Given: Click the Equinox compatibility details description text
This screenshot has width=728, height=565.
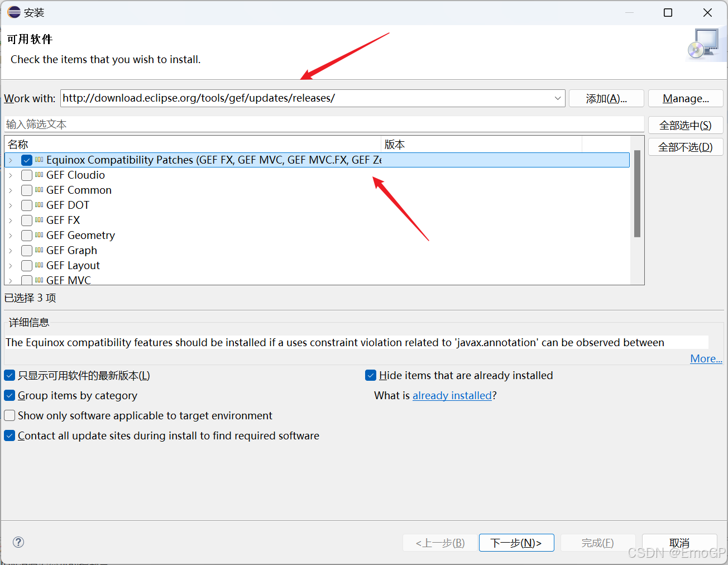Looking at the screenshot, I should coord(335,342).
